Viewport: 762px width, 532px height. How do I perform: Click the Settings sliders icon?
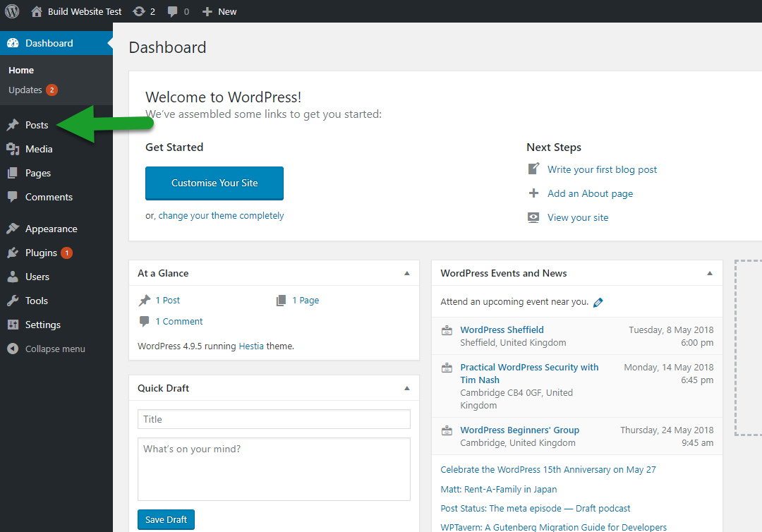tap(13, 325)
